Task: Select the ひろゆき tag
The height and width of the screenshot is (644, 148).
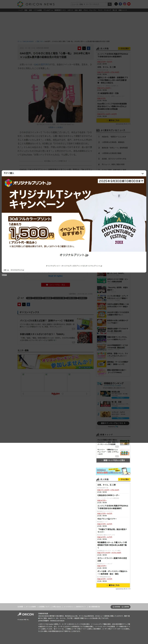Action: [x=38, y=298]
